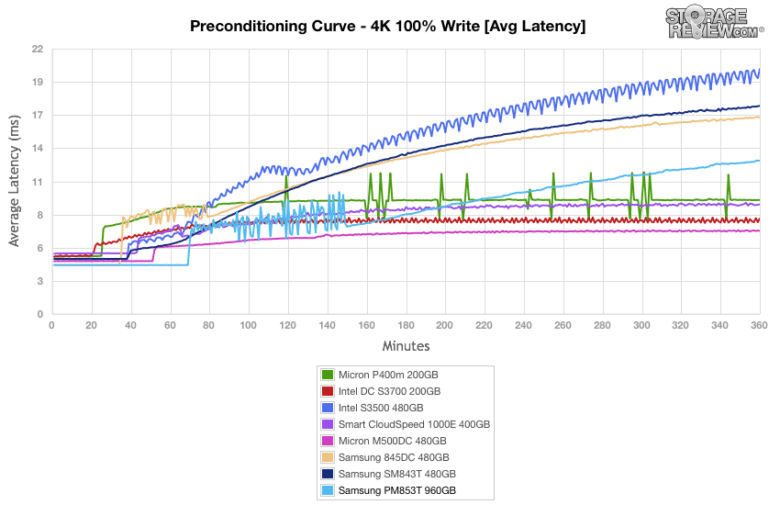Click the magenta Micron M500DC 480GB legend swatch

click(327, 440)
